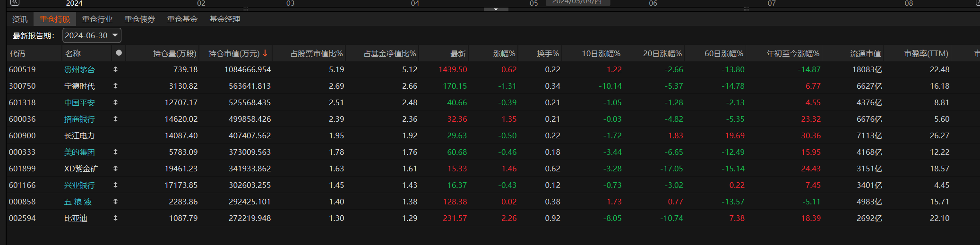
Task: Switch to the 资讯 tab
Action: pyautogui.click(x=20, y=19)
